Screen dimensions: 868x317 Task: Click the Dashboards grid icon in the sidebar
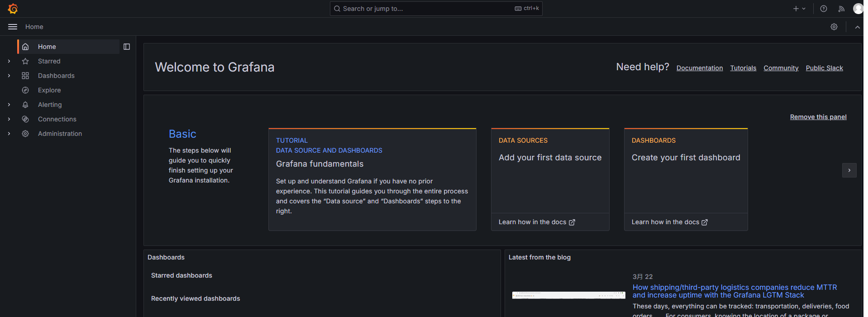point(25,76)
